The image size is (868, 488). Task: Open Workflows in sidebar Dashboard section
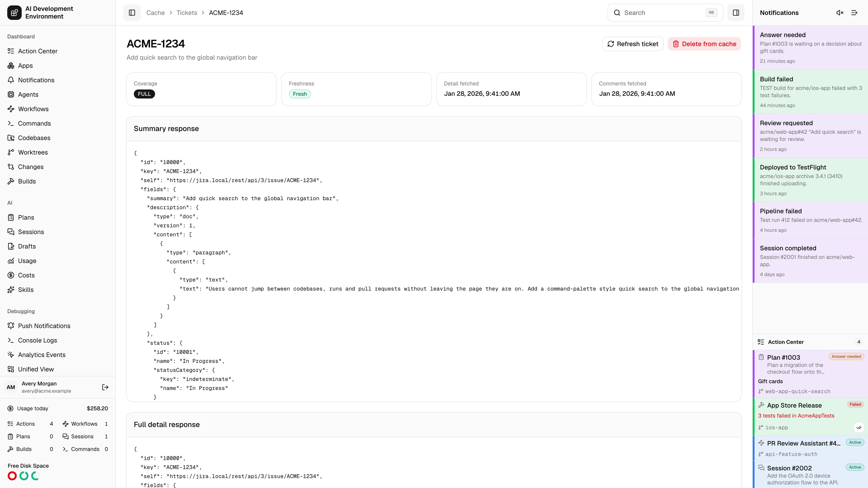[58, 109]
